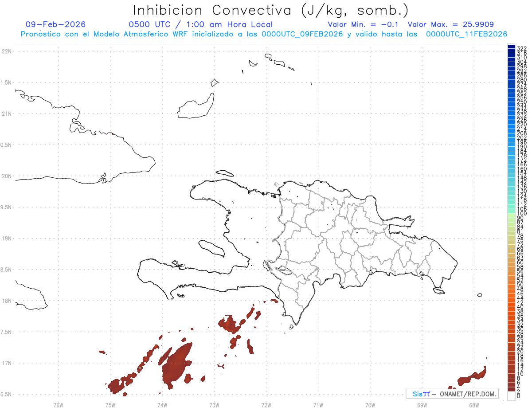Click the '22N' latitude label

pyautogui.click(x=7, y=51)
